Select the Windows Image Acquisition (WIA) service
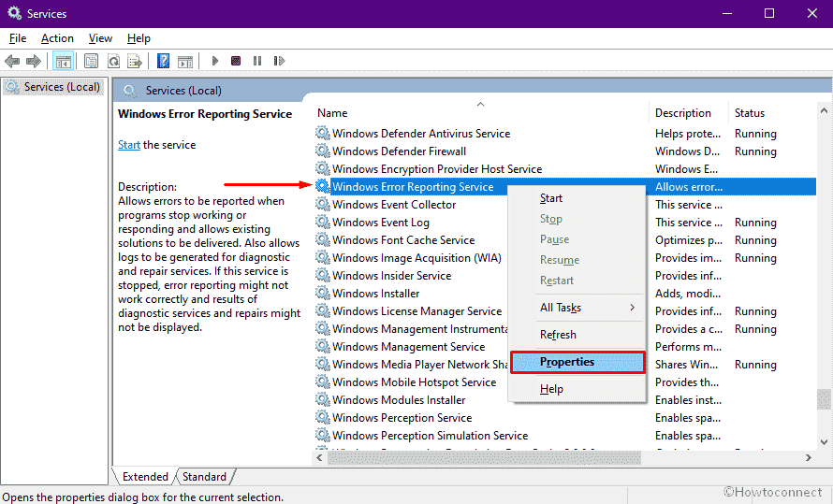The width and height of the screenshot is (833, 504). pos(416,258)
